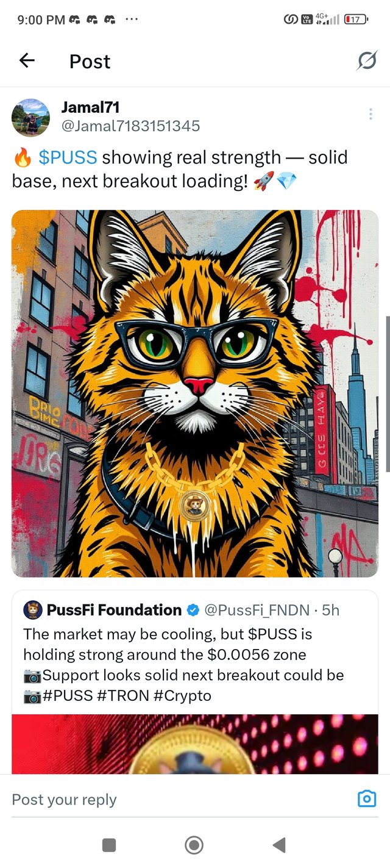Tap the back arrow icon
This screenshot has width=390, height=868.
(27, 60)
